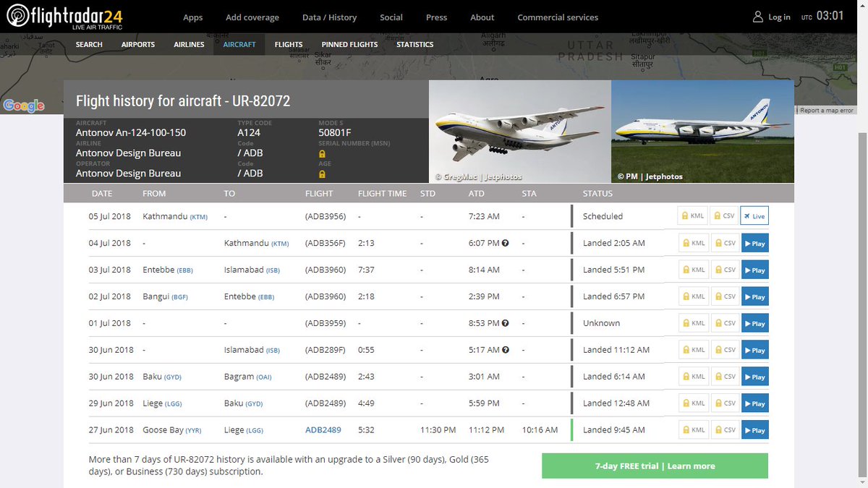Click ATD info icon on 01 Jul row

[x=506, y=324]
